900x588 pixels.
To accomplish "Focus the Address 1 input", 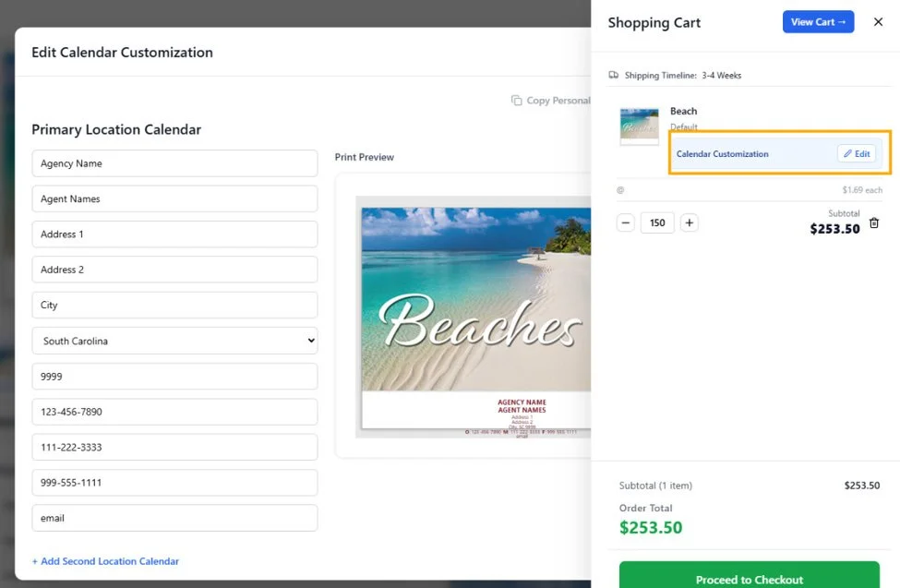I will click(x=174, y=234).
